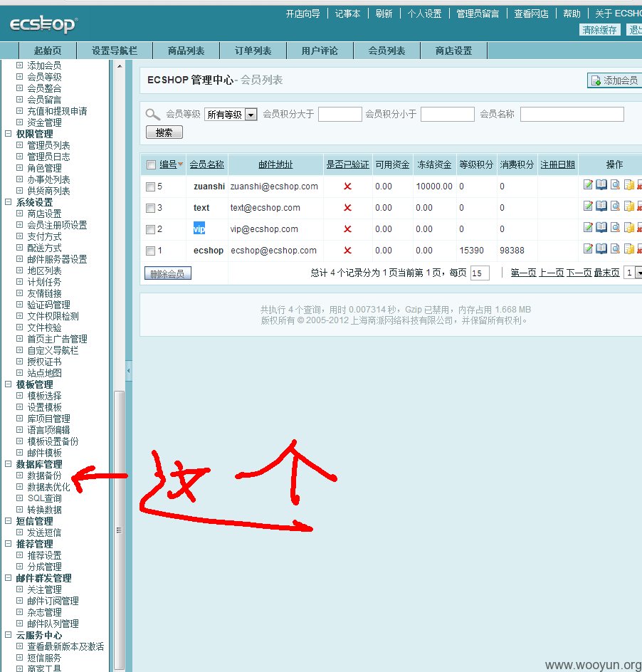Check the checkbox for member ID 5

[150, 187]
